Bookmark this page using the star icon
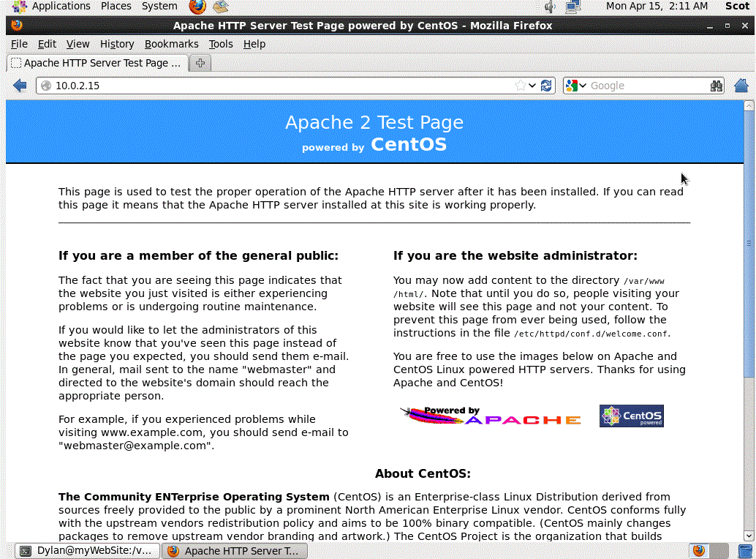The width and height of the screenshot is (756, 559). tap(521, 86)
